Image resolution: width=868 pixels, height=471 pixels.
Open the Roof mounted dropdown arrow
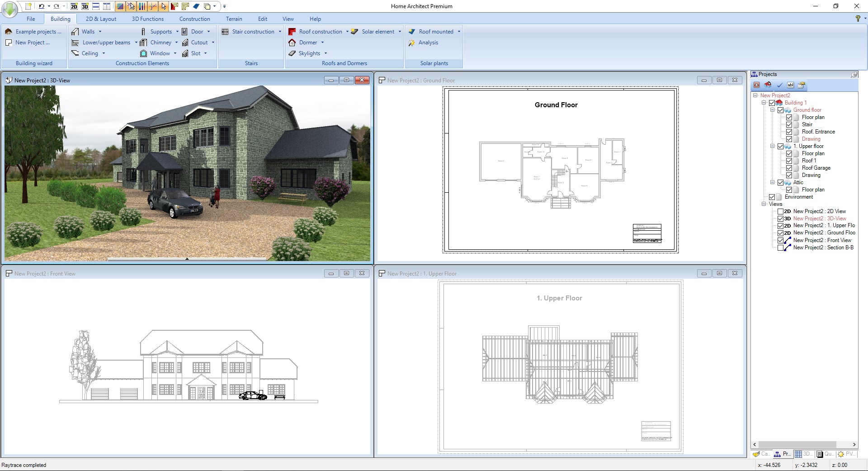click(458, 31)
